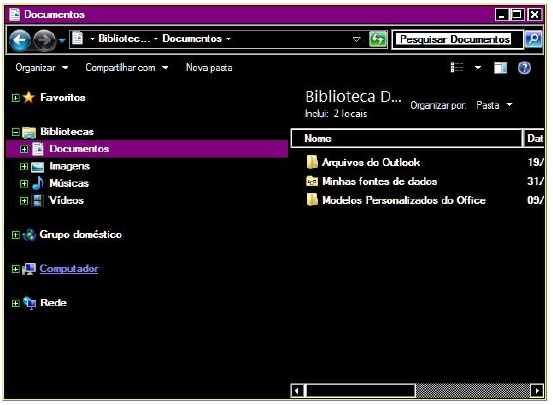Select the Arquivos do Outlook folder name
553x405 pixels.
tap(371, 163)
